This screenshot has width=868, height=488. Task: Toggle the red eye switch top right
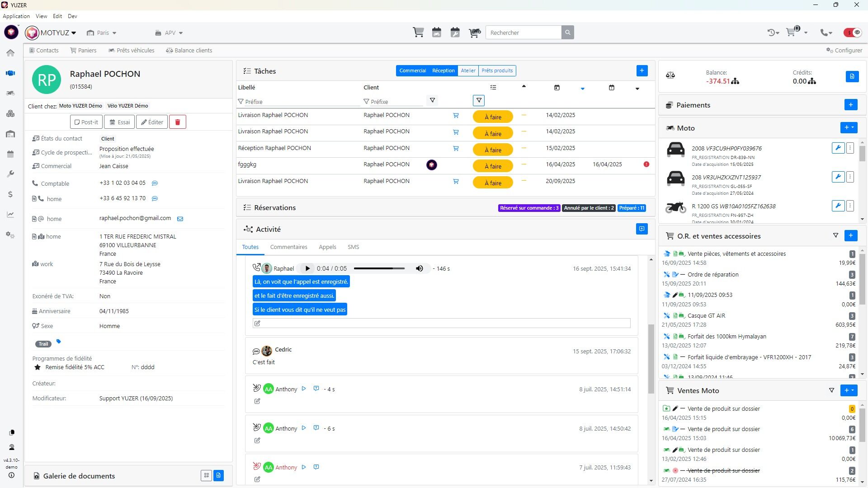[853, 33]
